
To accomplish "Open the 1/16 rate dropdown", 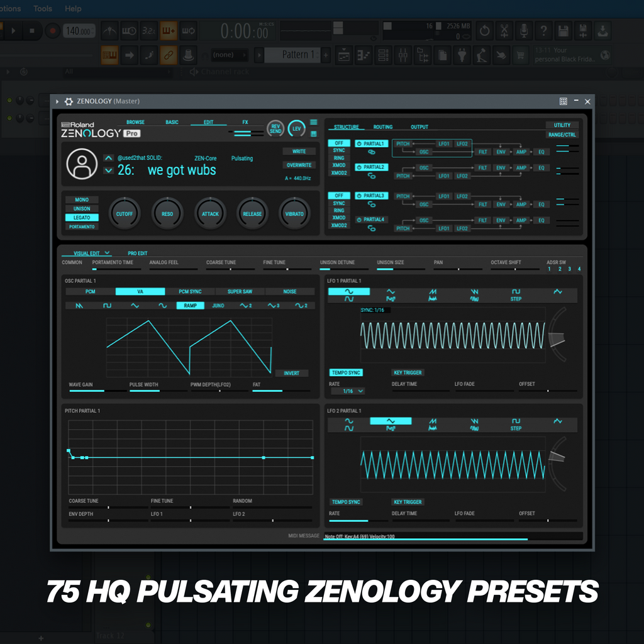I will tap(352, 391).
